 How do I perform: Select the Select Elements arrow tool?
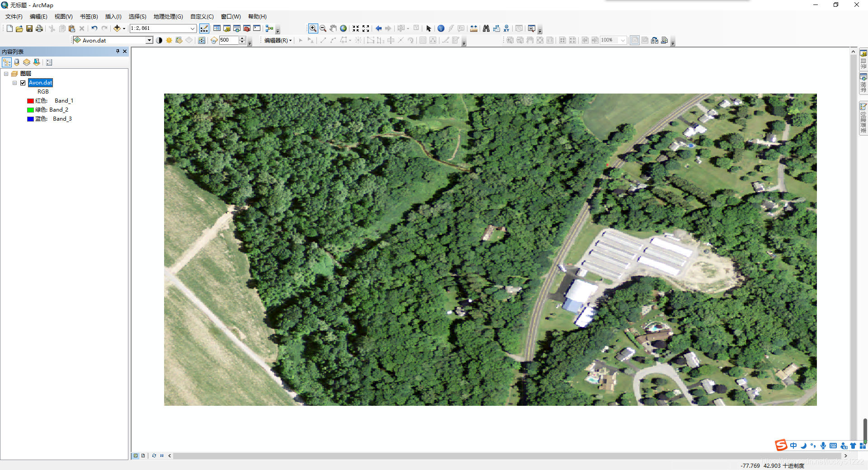click(x=429, y=28)
